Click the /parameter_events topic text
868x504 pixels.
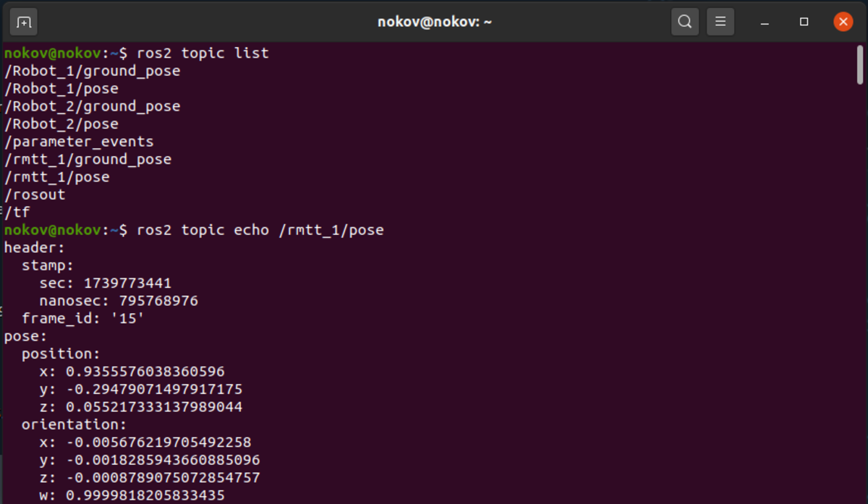79,142
